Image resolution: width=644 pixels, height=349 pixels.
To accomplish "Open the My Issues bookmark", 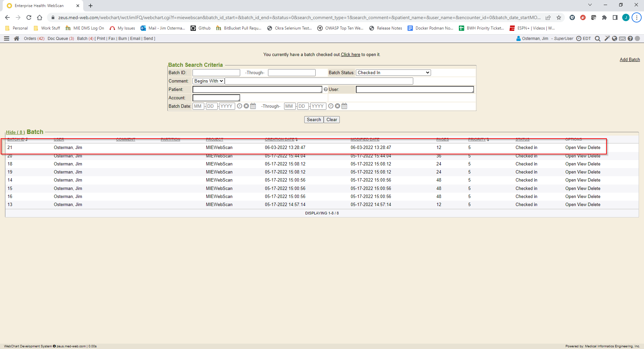I will click(122, 28).
